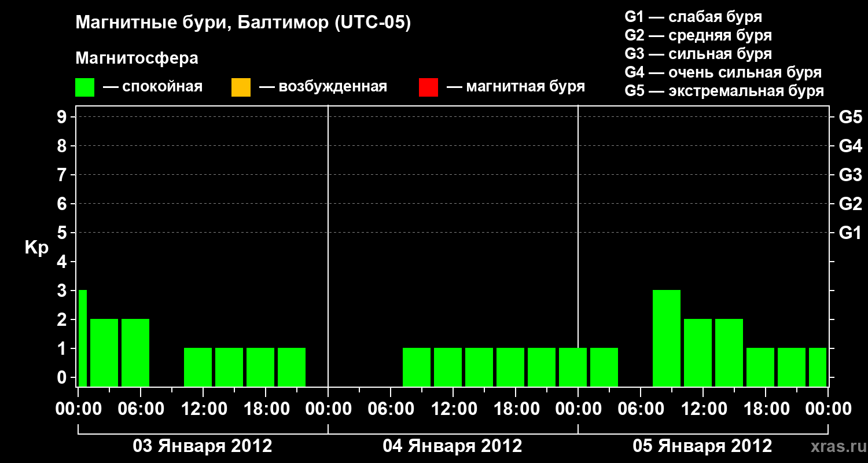Click the '04 Января 2012' date label

coord(453,446)
